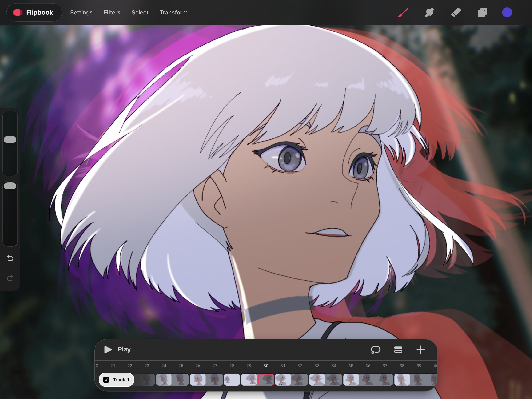The width and height of the screenshot is (532, 399).
Task: Click the undo arrow
Action: (x=10, y=258)
